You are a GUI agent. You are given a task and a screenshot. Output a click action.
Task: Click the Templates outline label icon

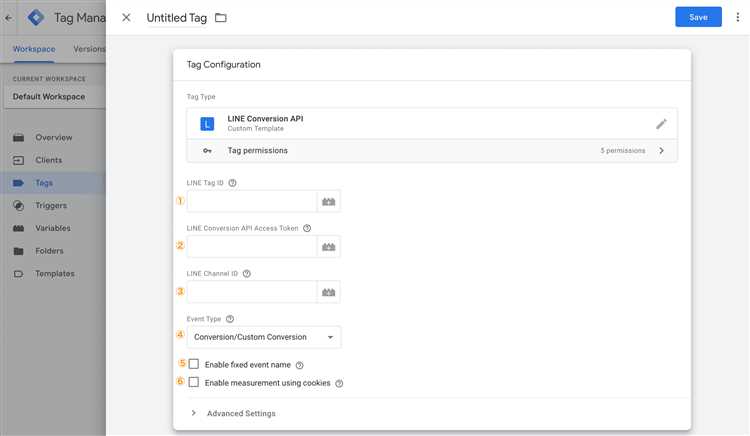18,274
